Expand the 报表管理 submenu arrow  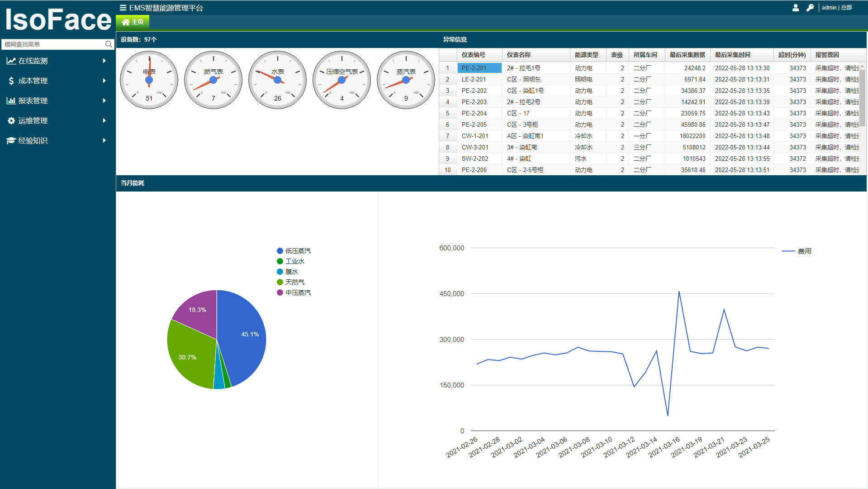(104, 101)
